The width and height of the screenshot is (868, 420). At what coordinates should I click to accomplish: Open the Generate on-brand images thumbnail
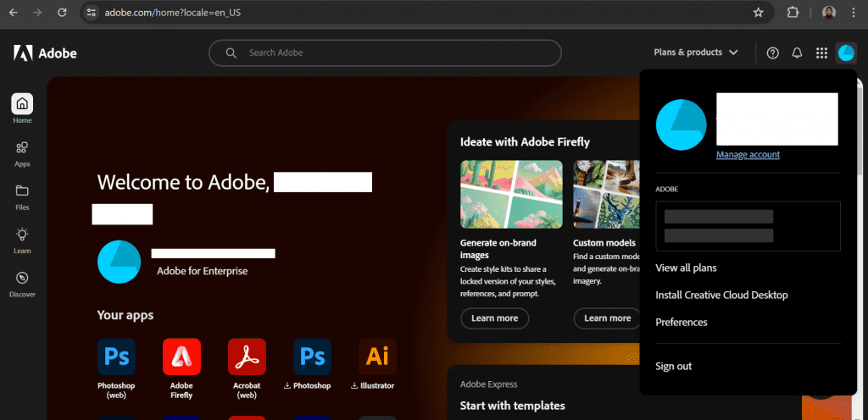[x=511, y=193]
